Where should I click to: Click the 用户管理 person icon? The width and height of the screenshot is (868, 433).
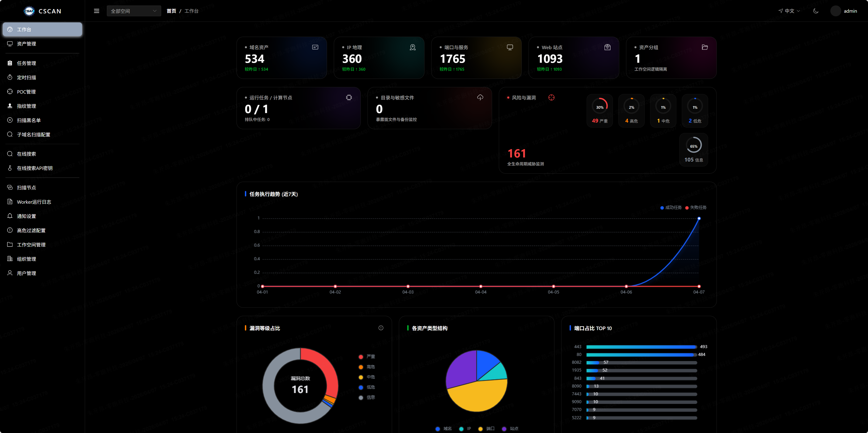10,273
